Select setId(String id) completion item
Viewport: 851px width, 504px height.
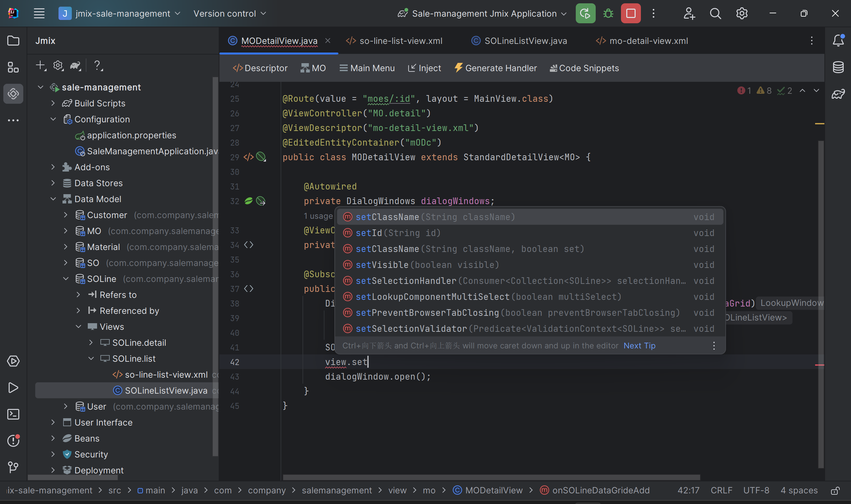pyautogui.click(x=530, y=233)
